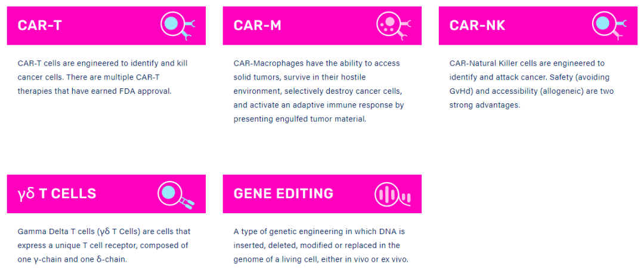
Task: Open the CAR-M heading banner
Action: (x=322, y=26)
